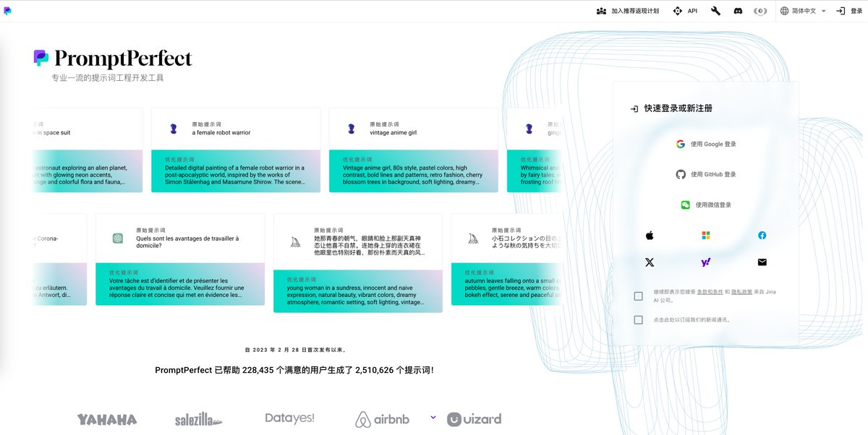The width and height of the screenshot is (868, 435).
Task: Click the wrench tools icon
Action: pyautogui.click(x=715, y=11)
